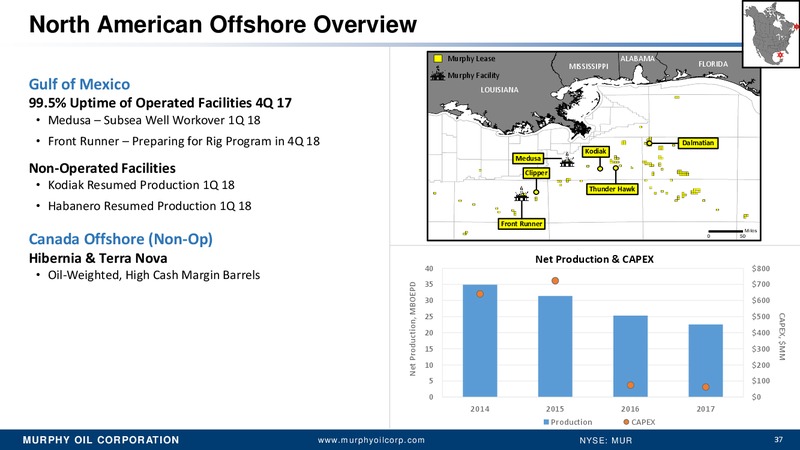Click the platform icon next to Medusa

[567, 161]
